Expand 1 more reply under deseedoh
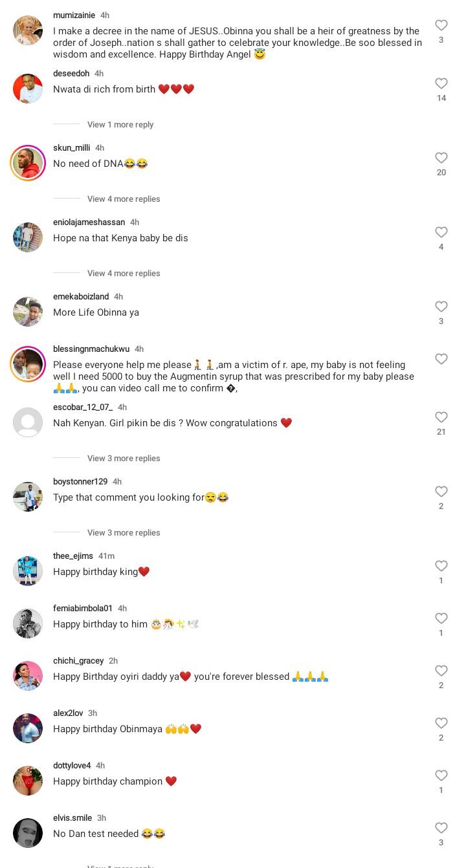The height and width of the screenshot is (868, 466). pyautogui.click(x=120, y=125)
